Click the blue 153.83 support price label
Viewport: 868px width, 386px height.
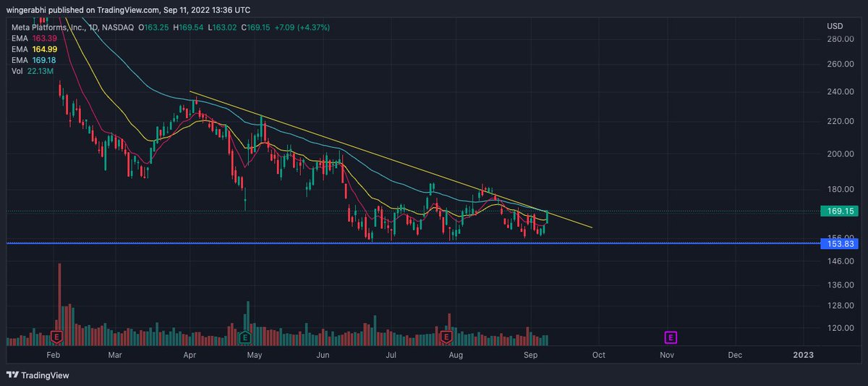[x=839, y=244]
